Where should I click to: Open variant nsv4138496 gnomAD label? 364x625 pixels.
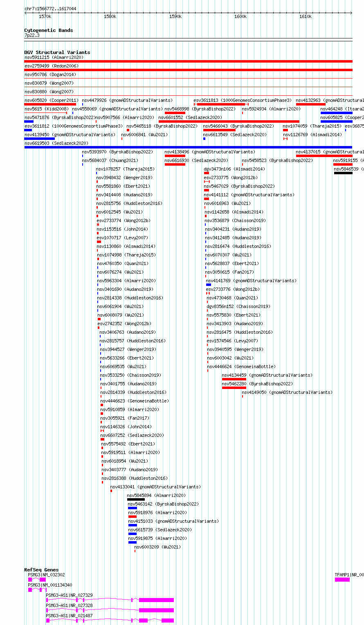click(210, 152)
